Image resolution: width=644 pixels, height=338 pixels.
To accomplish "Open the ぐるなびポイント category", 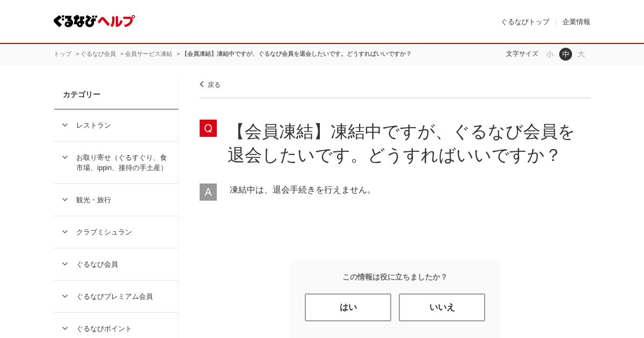I will tap(104, 329).
